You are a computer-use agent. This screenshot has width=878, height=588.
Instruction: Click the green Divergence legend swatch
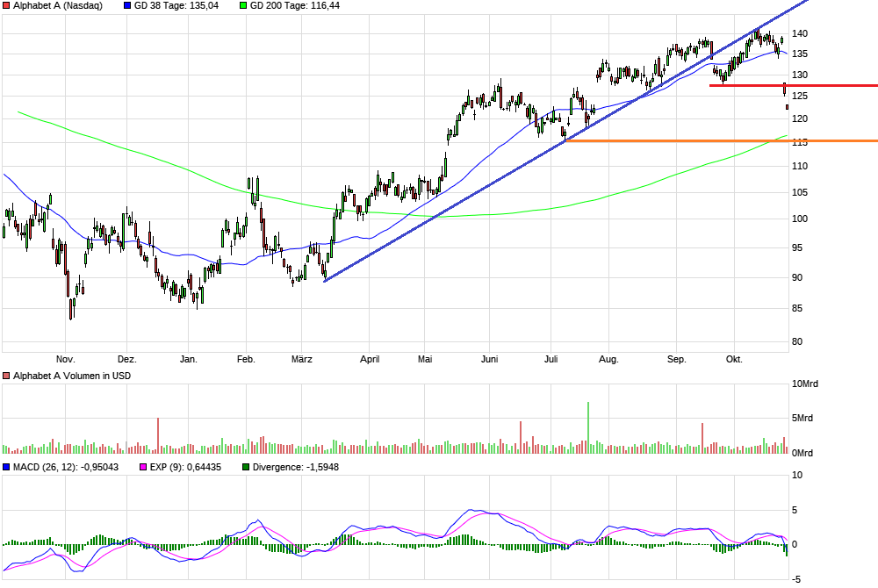pos(246,467)
